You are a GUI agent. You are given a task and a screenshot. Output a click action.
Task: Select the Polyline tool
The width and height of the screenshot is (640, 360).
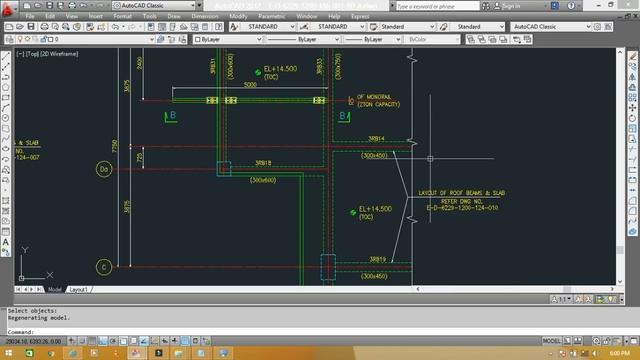pos(6,77)
